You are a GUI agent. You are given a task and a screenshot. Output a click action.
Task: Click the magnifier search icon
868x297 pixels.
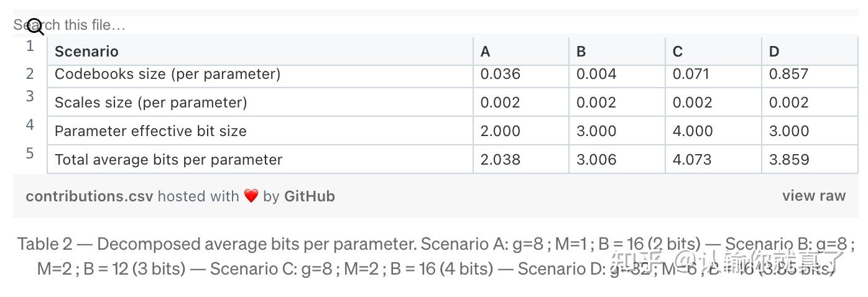pyautogui.click(x=36, y=26)
